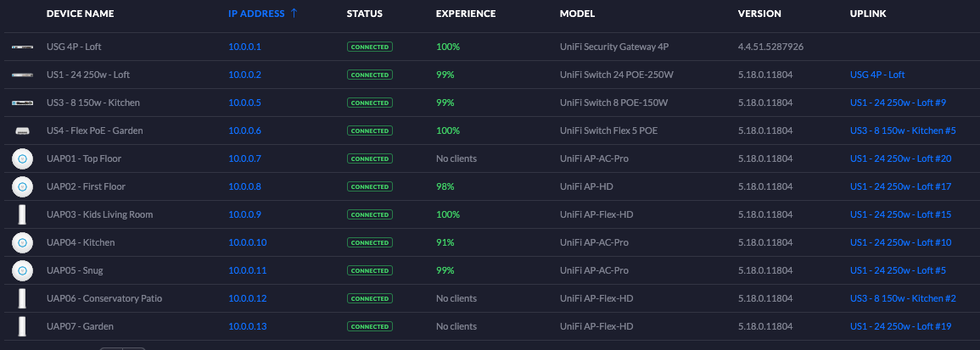Click the UAP01 - Top Floor access point icon
Viewport: 980px width, 350px height.
pos(22,158)
